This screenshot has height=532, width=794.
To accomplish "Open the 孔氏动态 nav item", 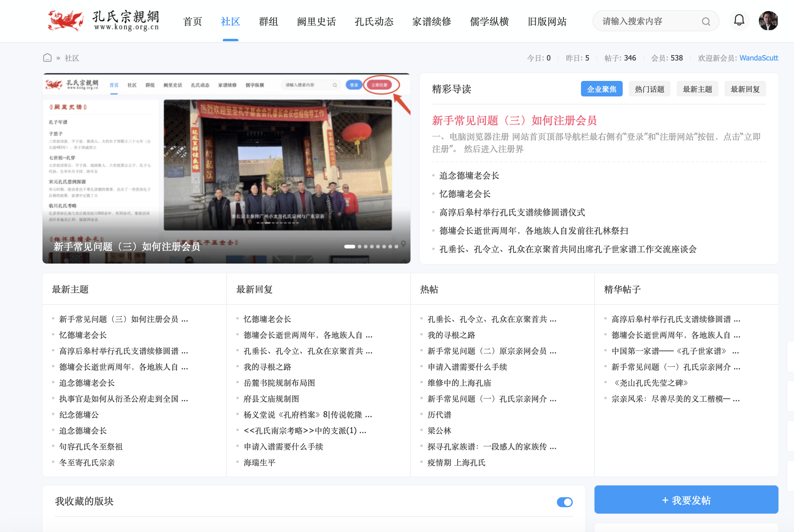I will [374, 21].
